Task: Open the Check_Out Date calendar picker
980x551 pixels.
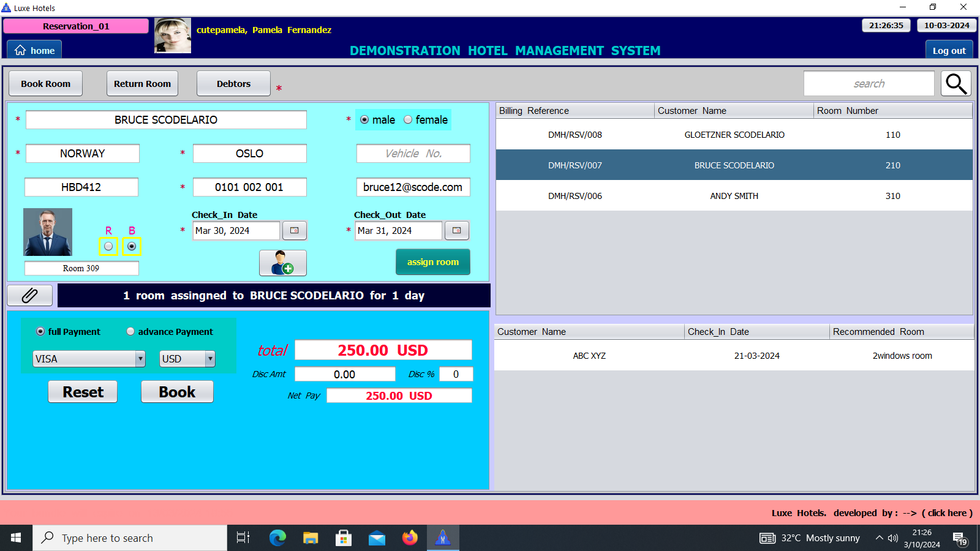Action: pyautogui.click(x=456, y=231)
